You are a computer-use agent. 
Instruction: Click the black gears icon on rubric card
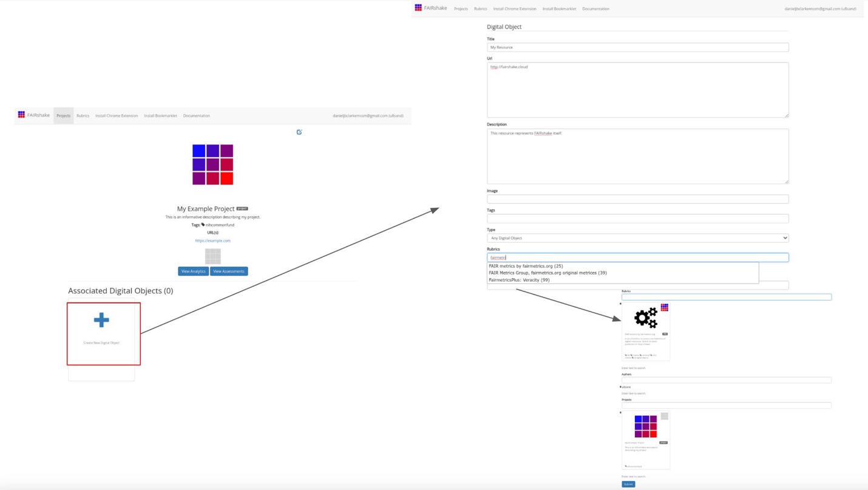point(646,318)
